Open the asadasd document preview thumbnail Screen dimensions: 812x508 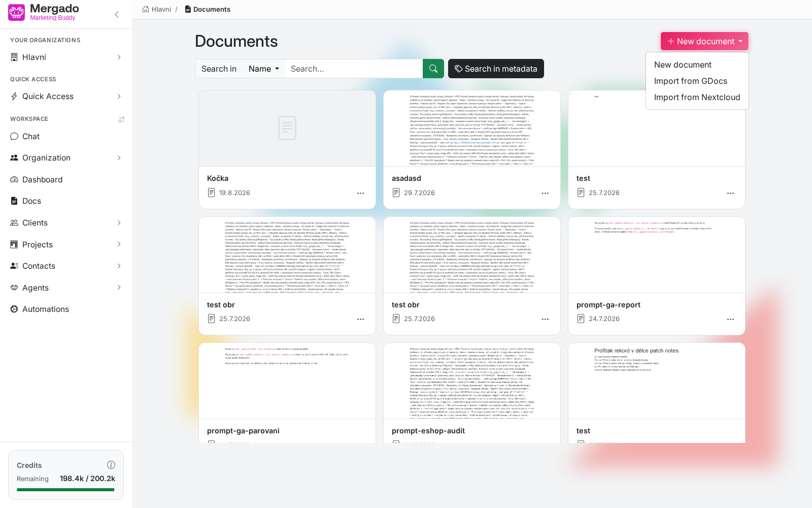click(x=472, y=129)
